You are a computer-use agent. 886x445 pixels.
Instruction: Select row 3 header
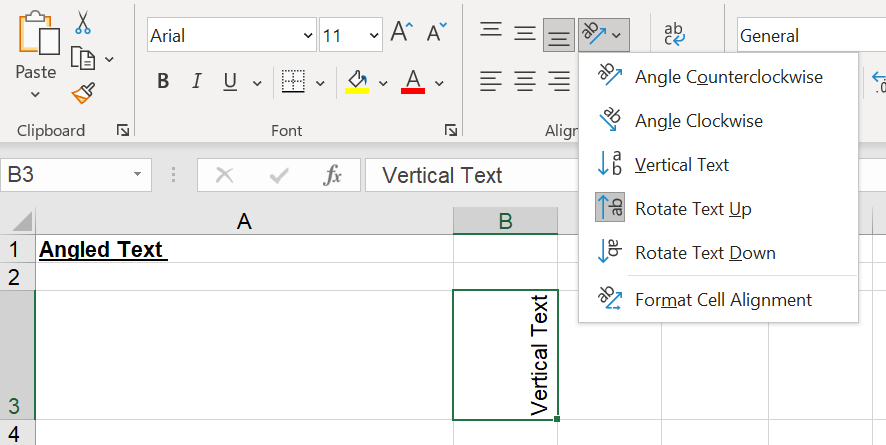point(17,355)
